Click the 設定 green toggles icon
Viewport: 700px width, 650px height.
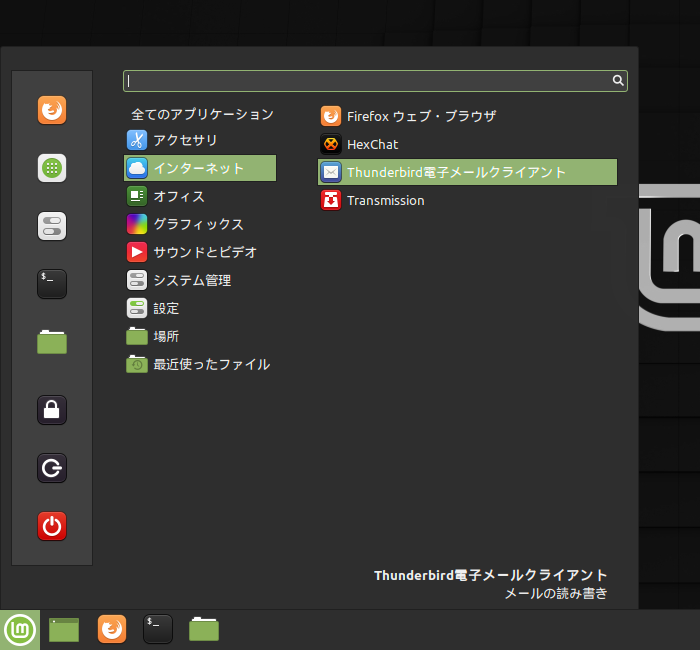point(137,308)
